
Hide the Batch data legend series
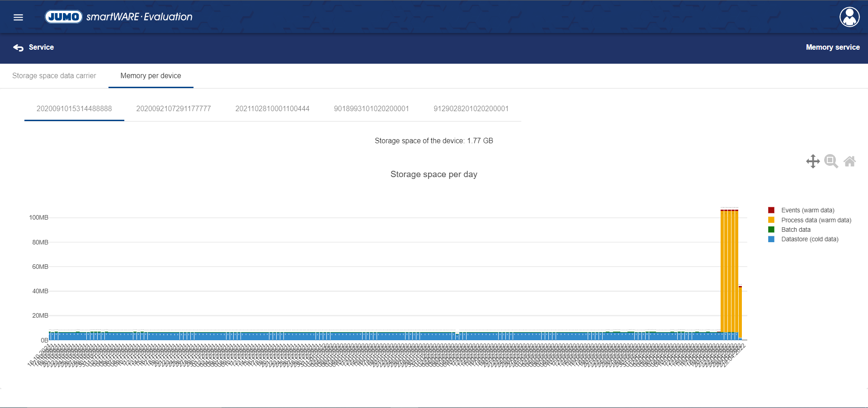pyautogui.click(x=796, y=230)
